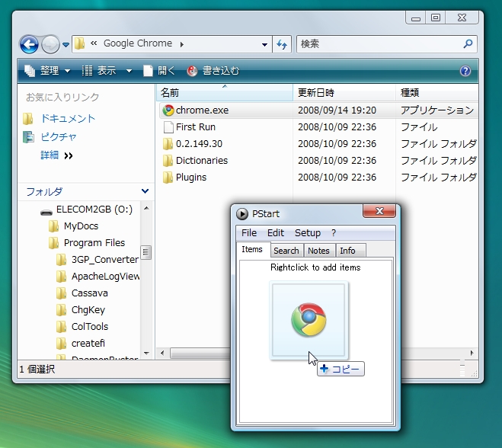Close the PStart window
Image resolution: width=502 pixels, height=448 pixels.
379,211
